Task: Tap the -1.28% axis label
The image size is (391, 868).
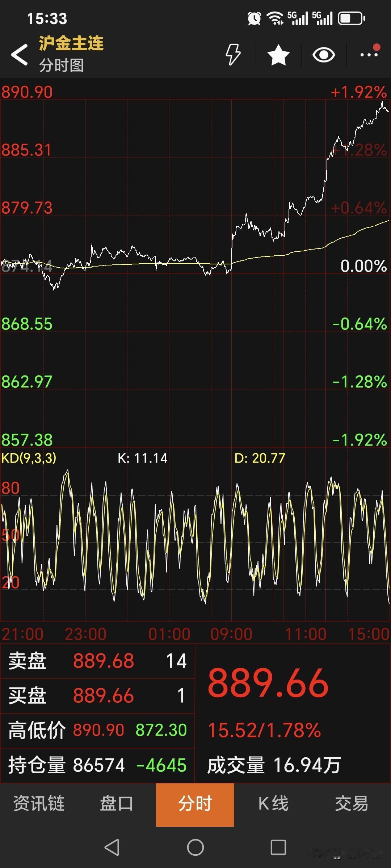Action: click(360, 382)
